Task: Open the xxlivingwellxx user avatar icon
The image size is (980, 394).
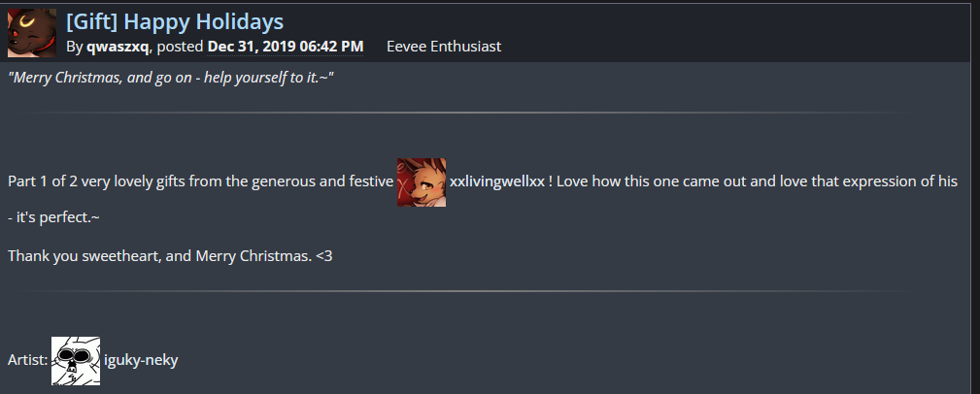Action: 422,182
